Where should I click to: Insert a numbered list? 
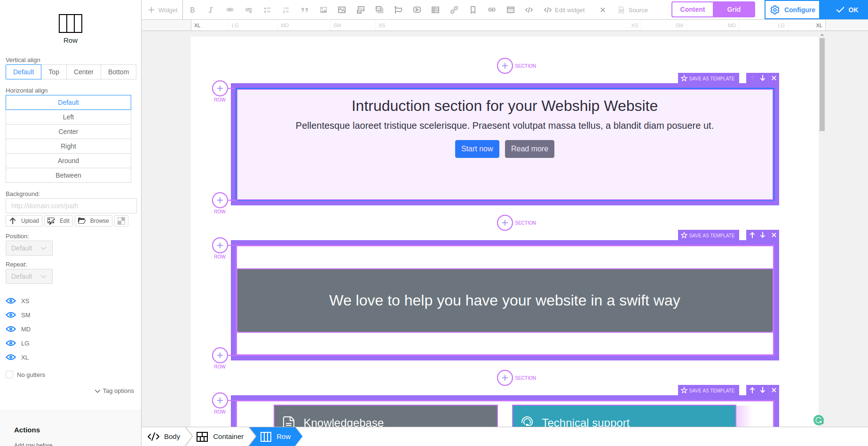pos(286,10)
